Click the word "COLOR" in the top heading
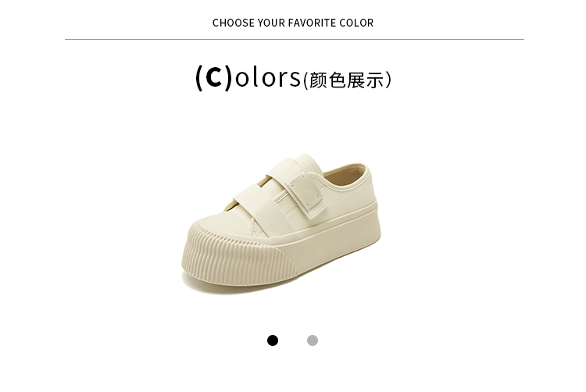 (x=358, y=23)
